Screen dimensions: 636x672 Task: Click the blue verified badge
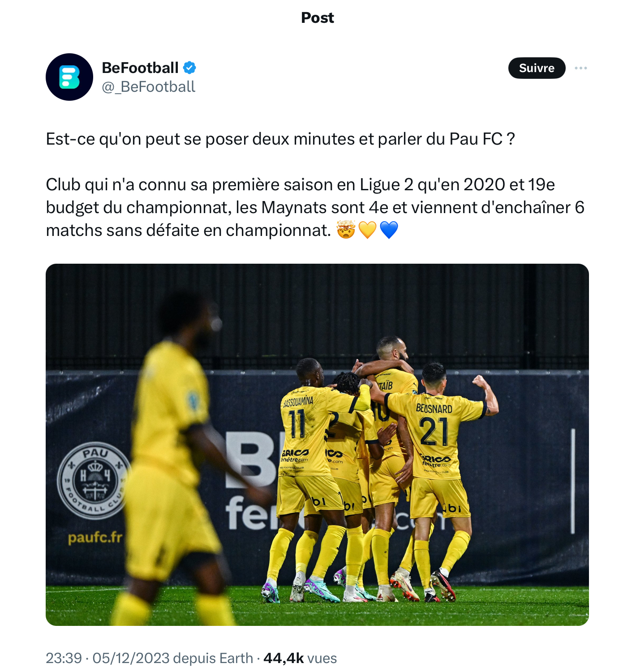pyautogui.click(x=189, y=68)
